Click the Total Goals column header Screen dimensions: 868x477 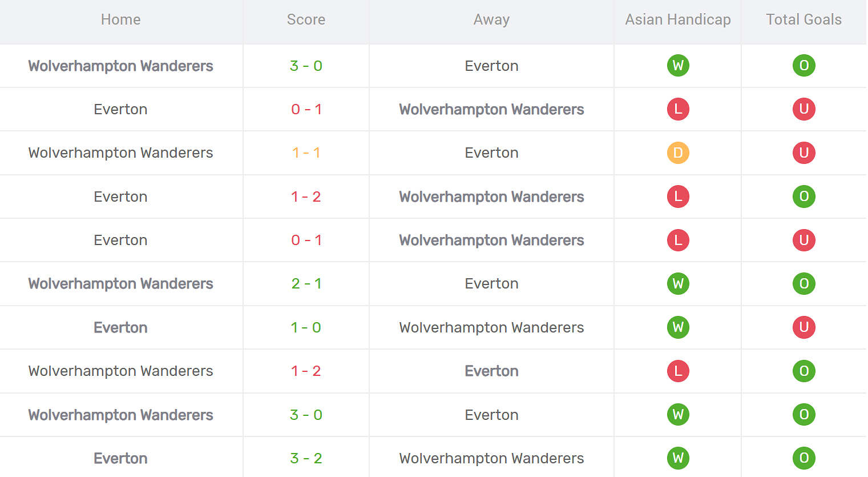click(804, 20)
